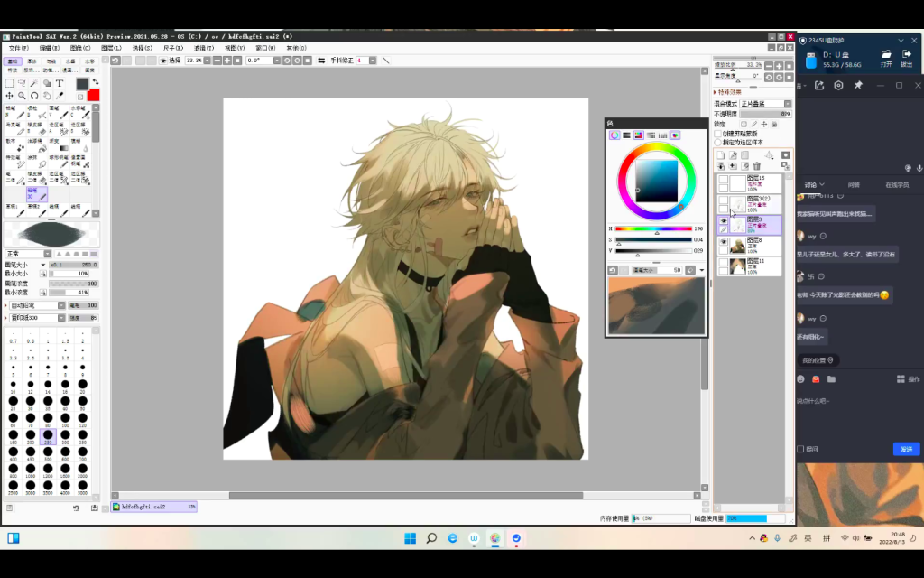This screenshot has width=924, height=578.
Task: Select the magic wand tool
Action: click(x=34, y=83)
